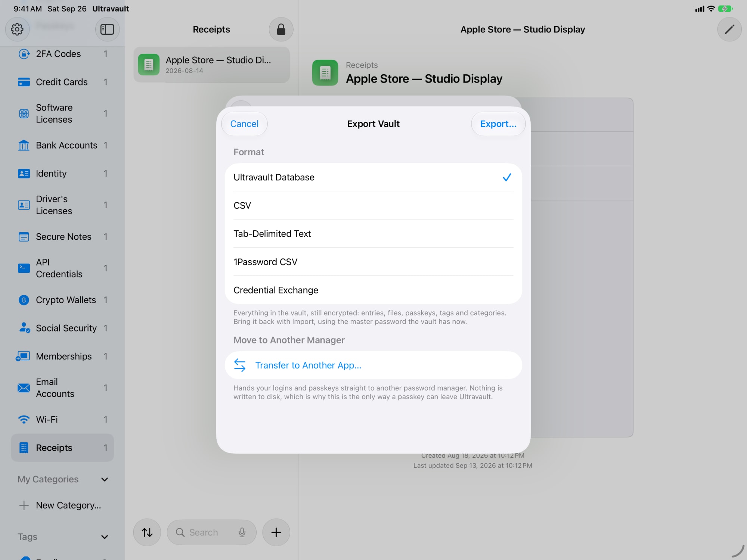The height and width of the screenshot is (560, 747).
Task: Click the Credit Cards icon
Action: pyautogui.click(x=24, y=82)
